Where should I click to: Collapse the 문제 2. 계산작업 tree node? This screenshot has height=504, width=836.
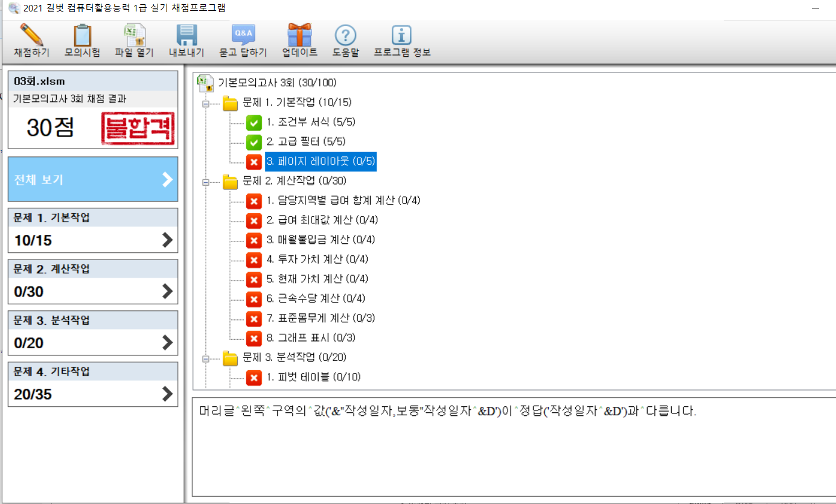pyautogui.click(x=206, y=181)
